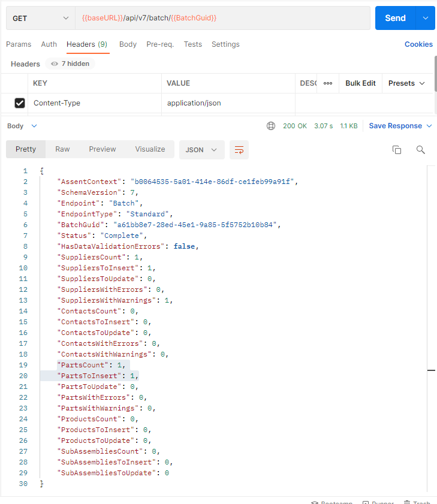Click the "EndpointType" line
437x504 pixels.
[115, 214]
